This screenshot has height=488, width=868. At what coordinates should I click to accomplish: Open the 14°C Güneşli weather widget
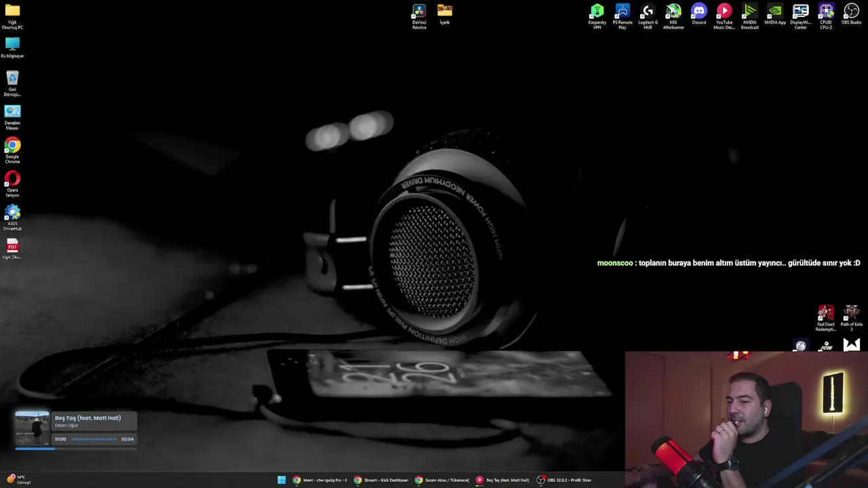(19, 480)
